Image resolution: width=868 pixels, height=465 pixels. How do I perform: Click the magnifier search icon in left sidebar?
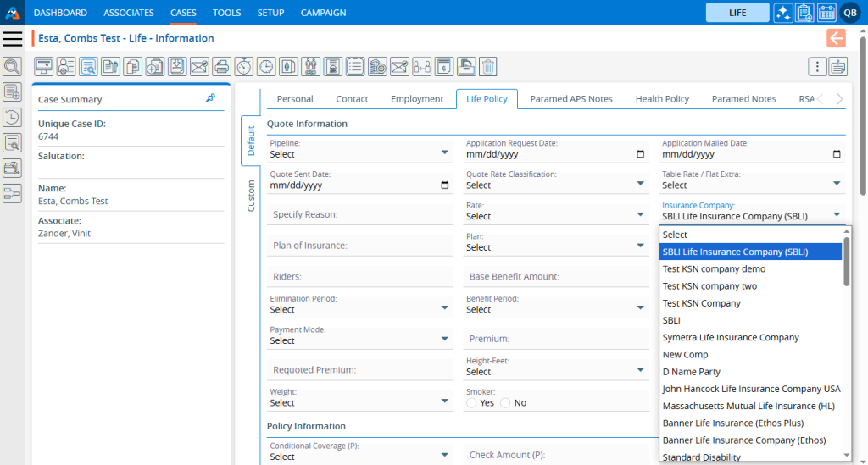pyautogui.click(x=12, y=66)
